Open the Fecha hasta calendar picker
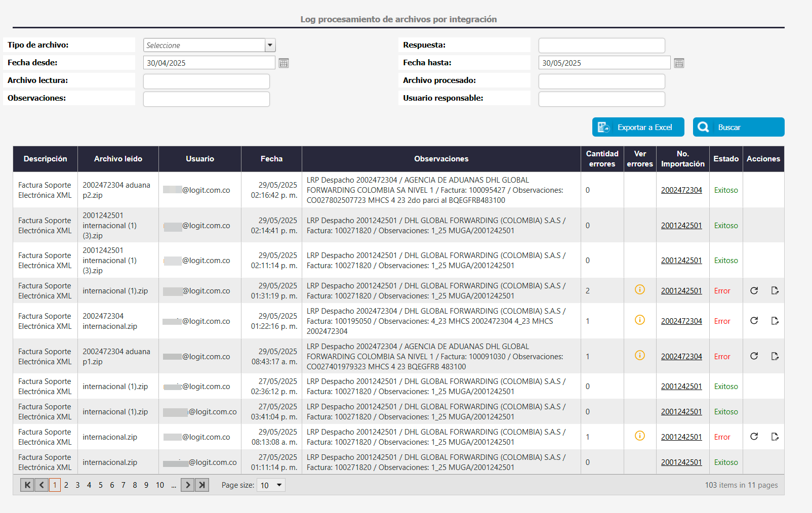Image resolution: width=812 pixels, height=513 pixels. point(679,63)
